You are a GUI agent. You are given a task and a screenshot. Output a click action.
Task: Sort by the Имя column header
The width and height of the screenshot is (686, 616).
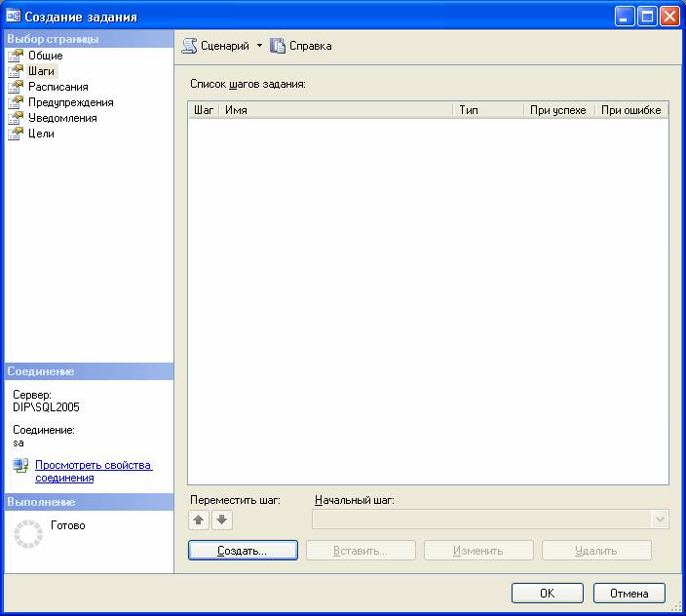(335, 110)
